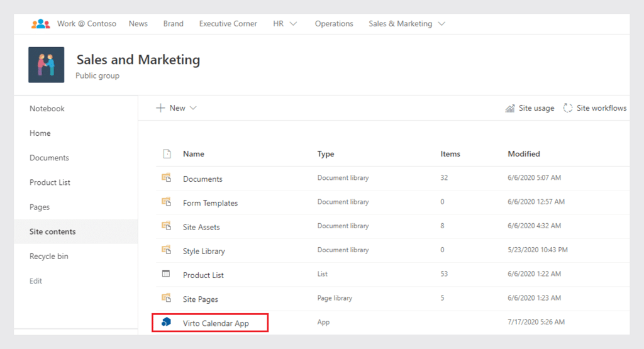Expand the HR menu chevron

(x=293, y=24)
